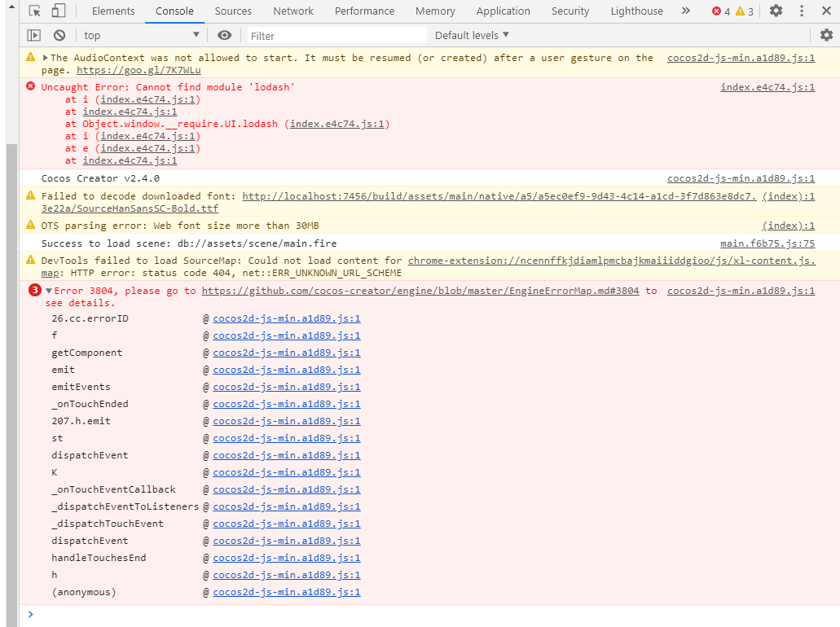Open the Performance tab
Screen dimensions: 840x627
point(364,11)
